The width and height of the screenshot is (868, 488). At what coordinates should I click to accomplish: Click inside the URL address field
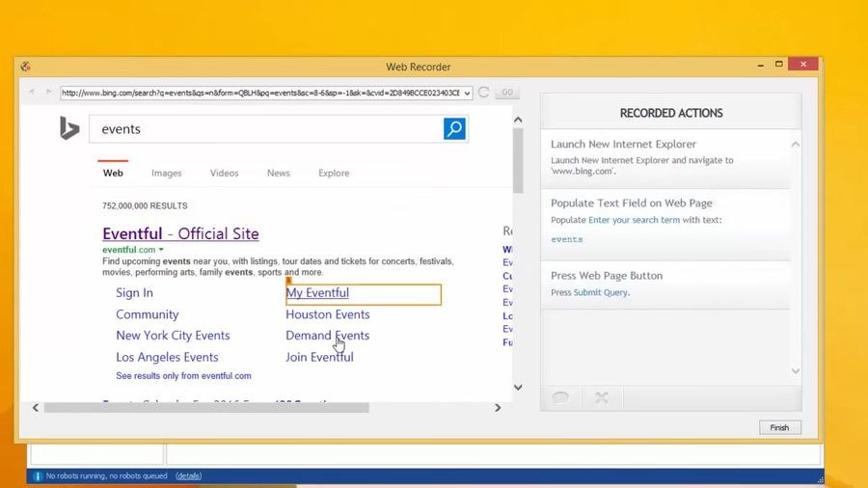(260, 93)
